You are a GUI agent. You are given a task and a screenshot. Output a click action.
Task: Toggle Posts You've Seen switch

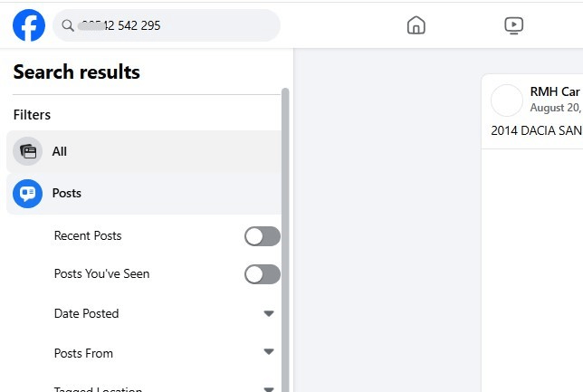[x=263, y=274]
